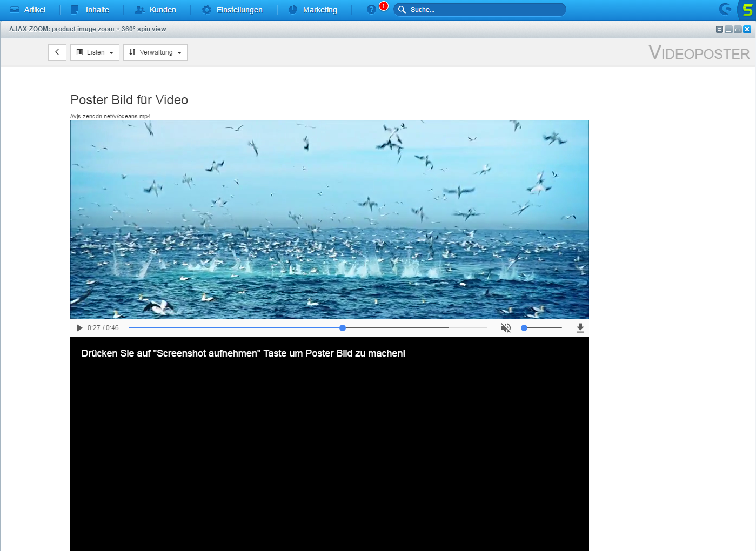This screenshot has width=756, height=551.
Task: Click the green Shopware 5 badge
Action: pos(747,10)
